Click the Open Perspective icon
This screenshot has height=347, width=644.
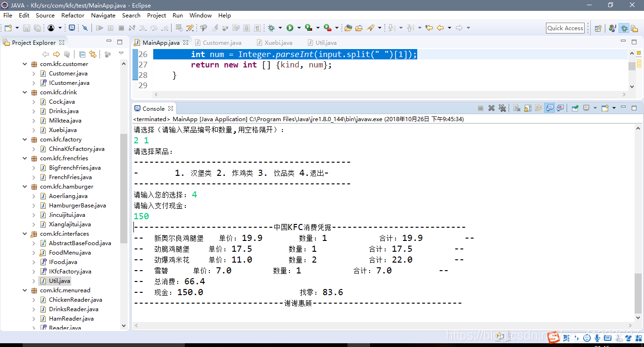pyautogui.click(x=598, y=28)
